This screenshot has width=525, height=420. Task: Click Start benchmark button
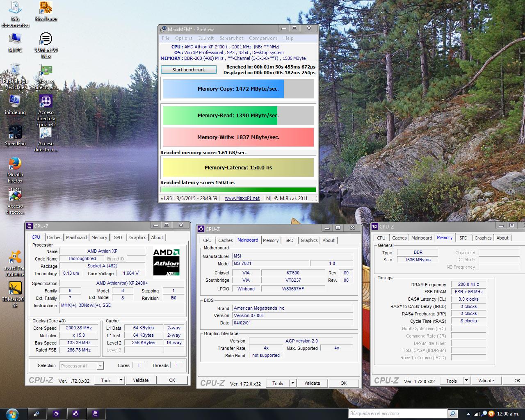click(x=189, y=70)
